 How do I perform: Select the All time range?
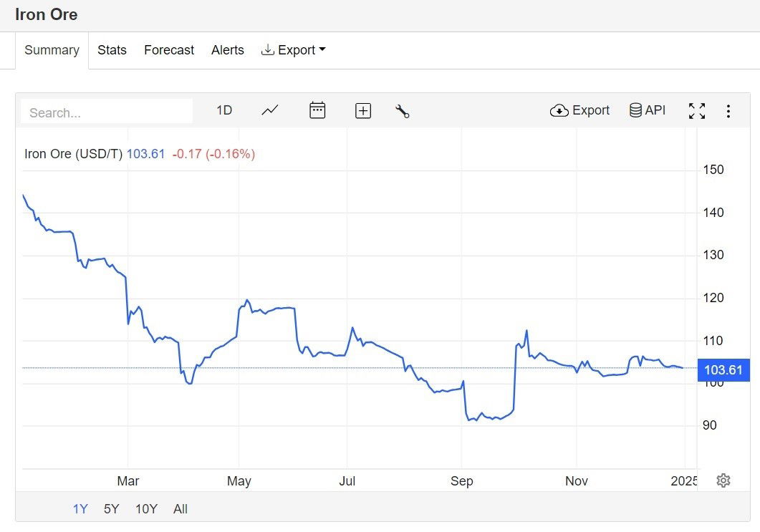click(181, 509)
